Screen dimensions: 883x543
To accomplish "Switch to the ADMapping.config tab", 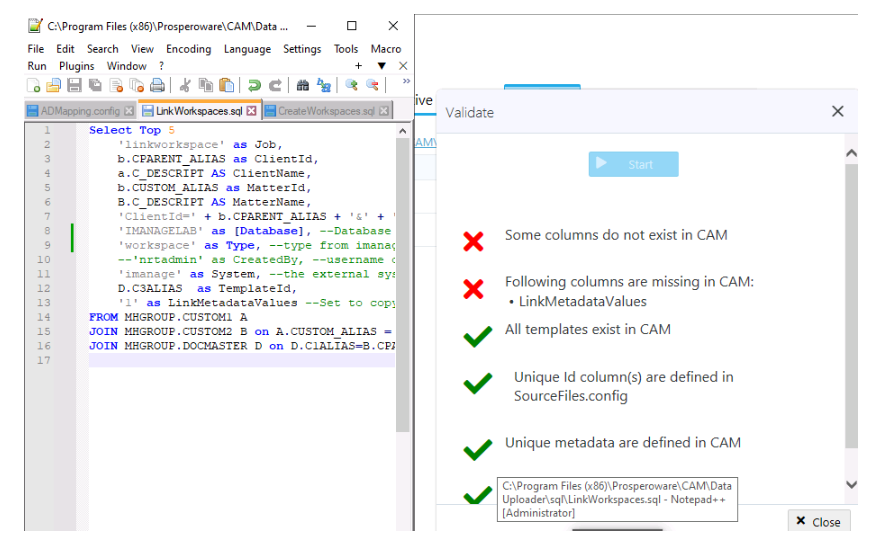I will tap(80, 111).
